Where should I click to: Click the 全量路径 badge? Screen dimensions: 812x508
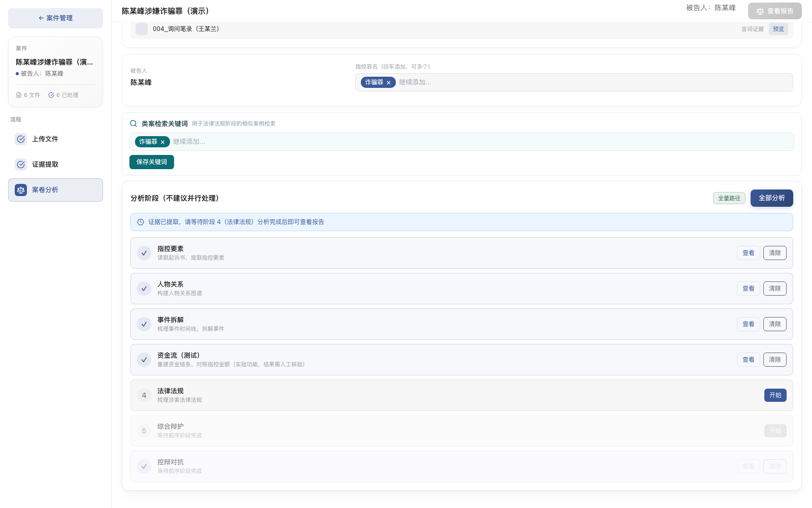[729, 198]
